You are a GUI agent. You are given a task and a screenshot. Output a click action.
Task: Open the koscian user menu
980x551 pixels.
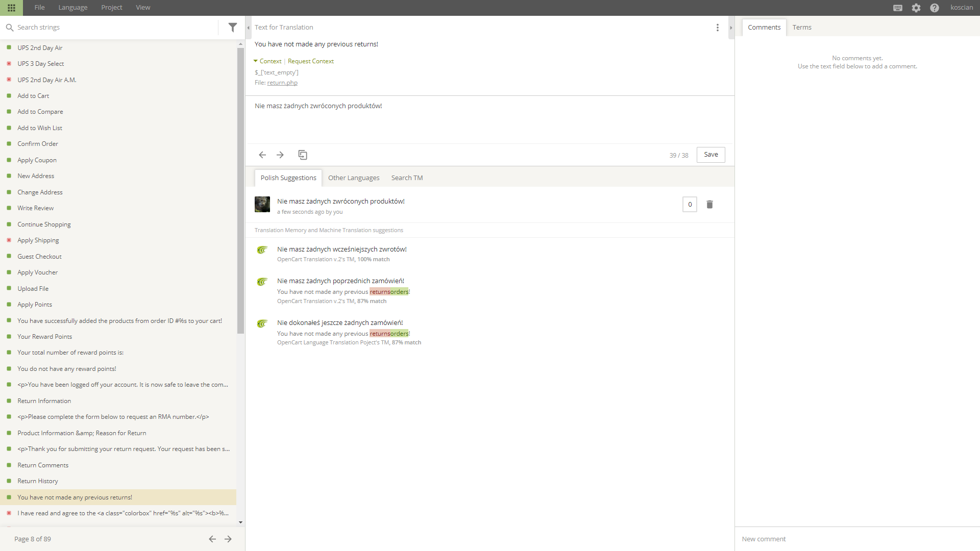(x=962, y=8)
